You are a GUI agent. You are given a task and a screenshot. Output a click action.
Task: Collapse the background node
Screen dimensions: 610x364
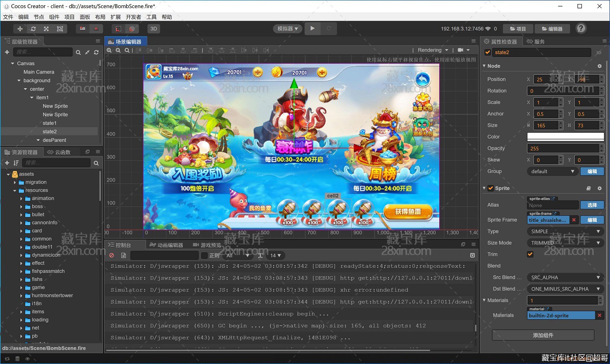tap(19, 81)
